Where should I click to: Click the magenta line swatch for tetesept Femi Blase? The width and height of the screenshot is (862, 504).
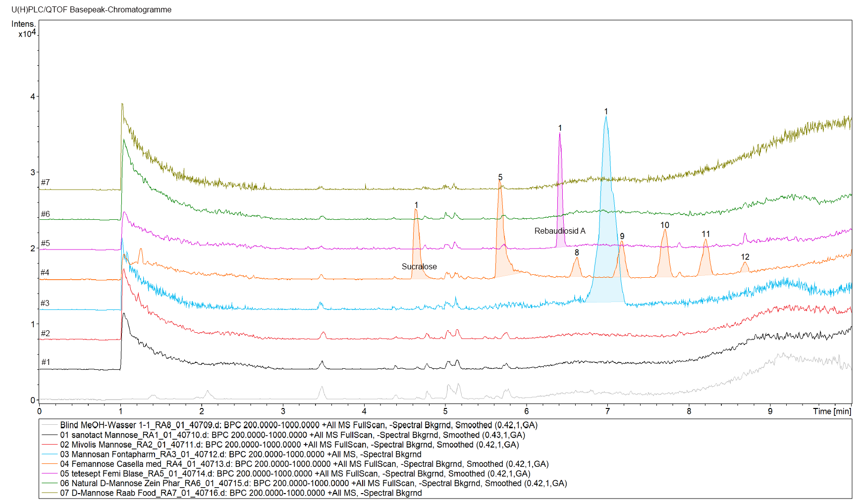pos(50,474)
